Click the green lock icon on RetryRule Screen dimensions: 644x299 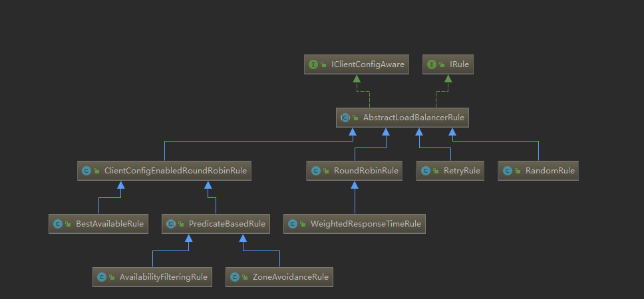pos(435,171)
